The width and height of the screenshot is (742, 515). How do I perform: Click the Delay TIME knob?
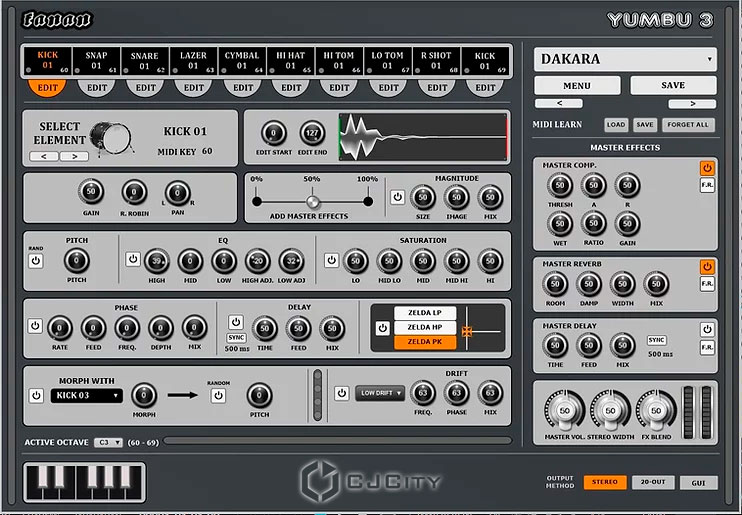[x=265, y=329]
